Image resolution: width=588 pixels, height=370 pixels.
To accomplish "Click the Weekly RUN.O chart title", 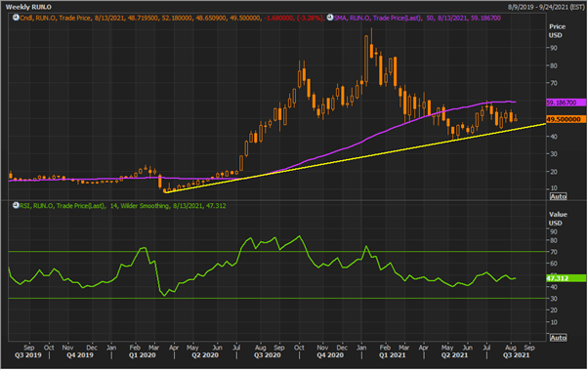I will click(x=28, y=7).
